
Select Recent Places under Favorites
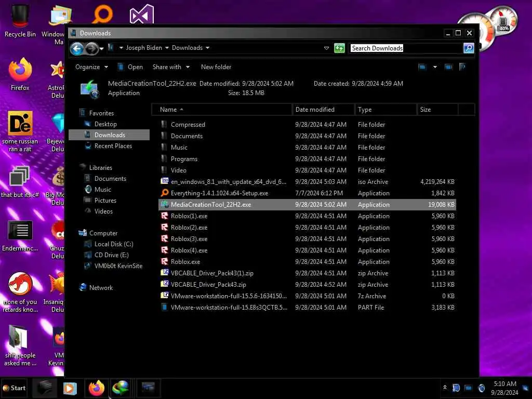(113, 146)
